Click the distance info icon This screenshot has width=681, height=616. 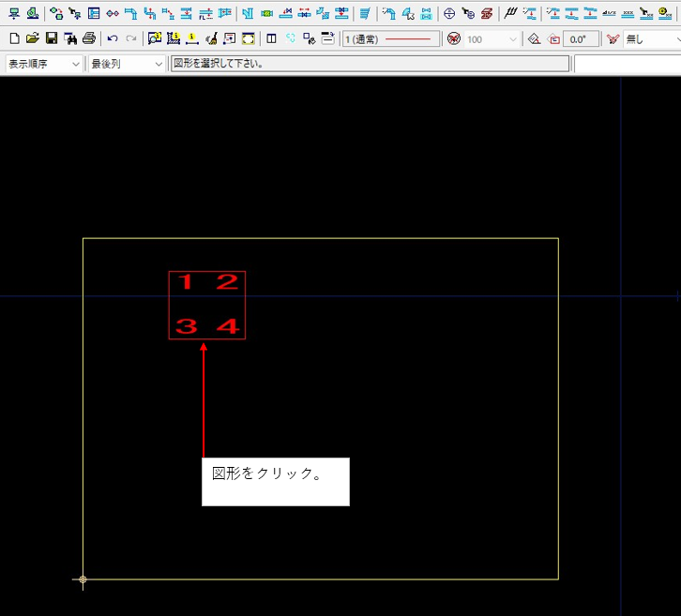[x=192, y=39]
